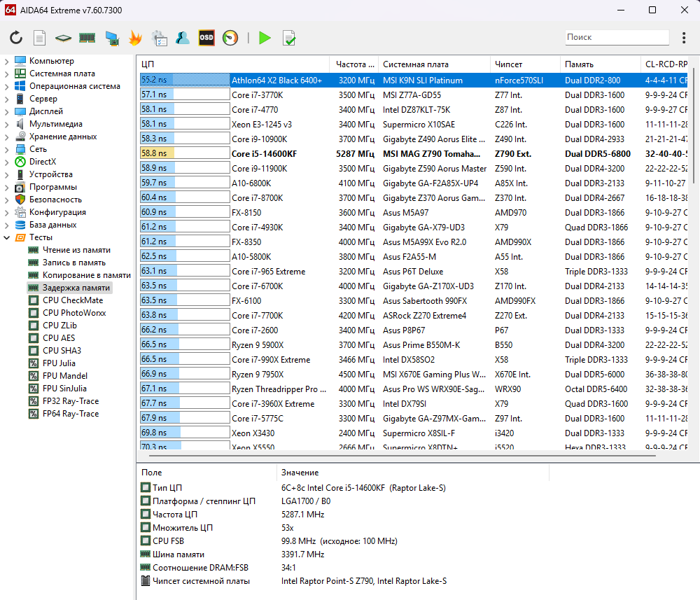
Task: Open the CPU CheckMate benchmark
Action: 73,300
